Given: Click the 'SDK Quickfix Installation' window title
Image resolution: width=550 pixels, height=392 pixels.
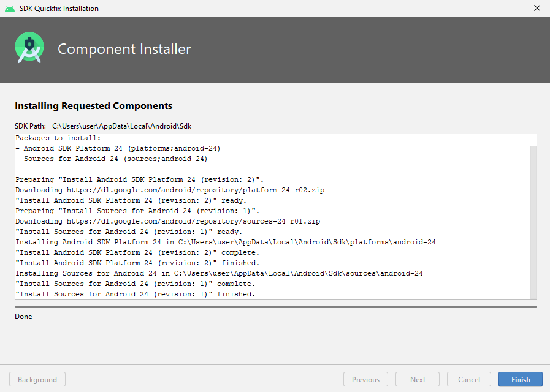Looking at the screenshot, I should [x=59, y=9].
